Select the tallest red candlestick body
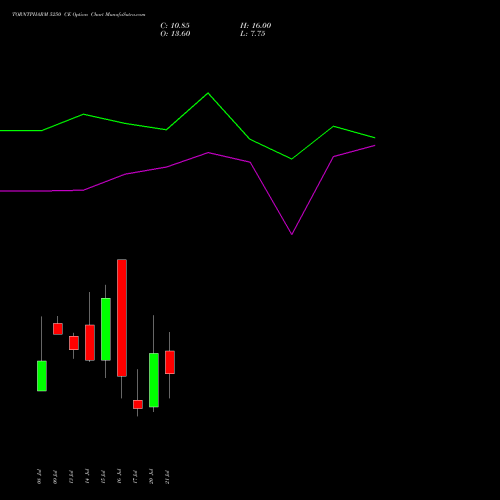Image resolution: width=500 pixels, height=500 pixels. click(122, 318)
